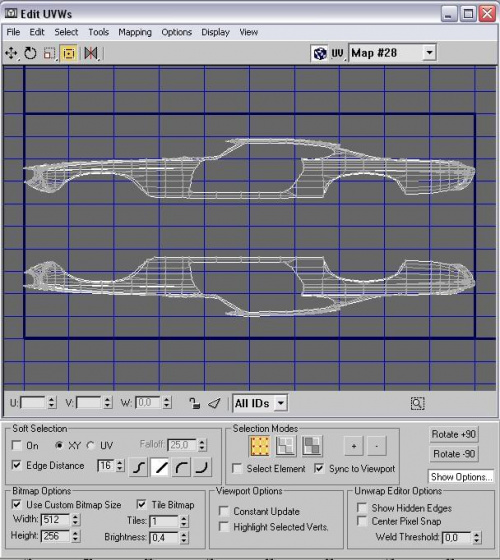Click the zoom region icon
The height and width of the screenshot is (560, 500).
(x=417, y=404)
